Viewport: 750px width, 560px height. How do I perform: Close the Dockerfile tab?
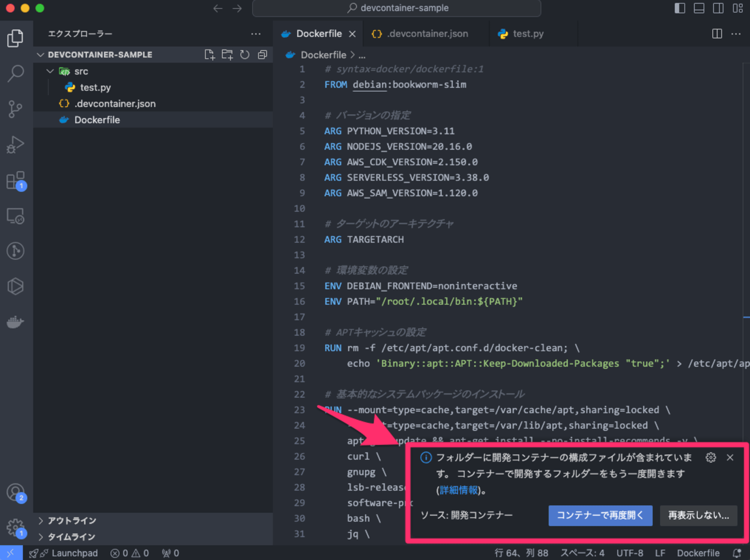click(352, 34)
